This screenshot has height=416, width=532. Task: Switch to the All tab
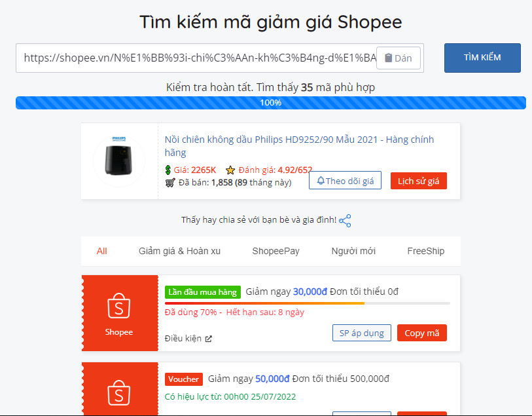click(x=102, y=252)
